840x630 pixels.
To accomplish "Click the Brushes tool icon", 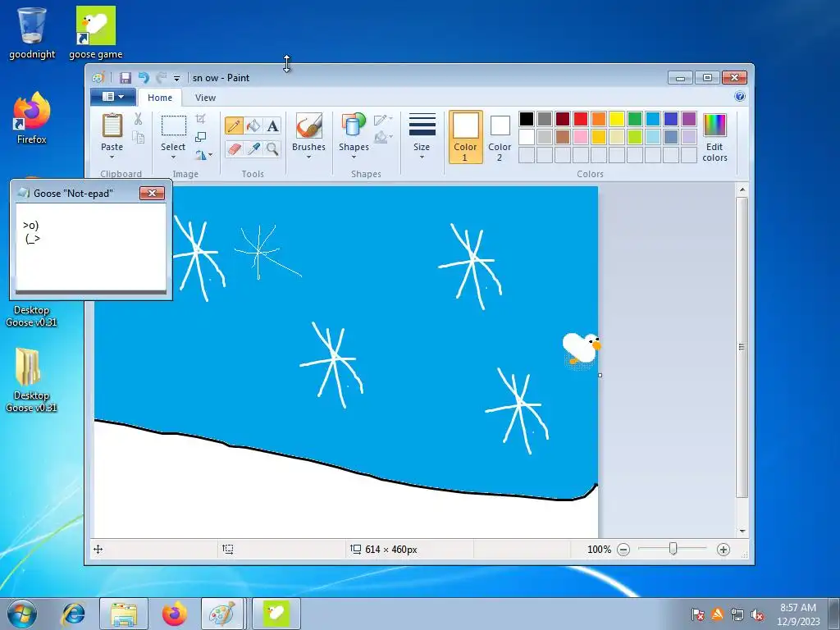I will 308,126.
